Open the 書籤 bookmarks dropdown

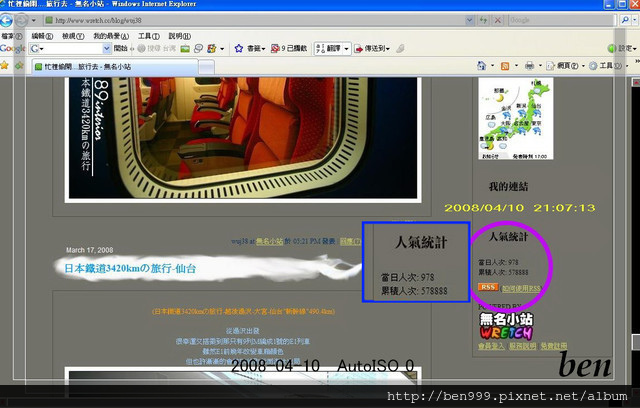tap(256, 49)
